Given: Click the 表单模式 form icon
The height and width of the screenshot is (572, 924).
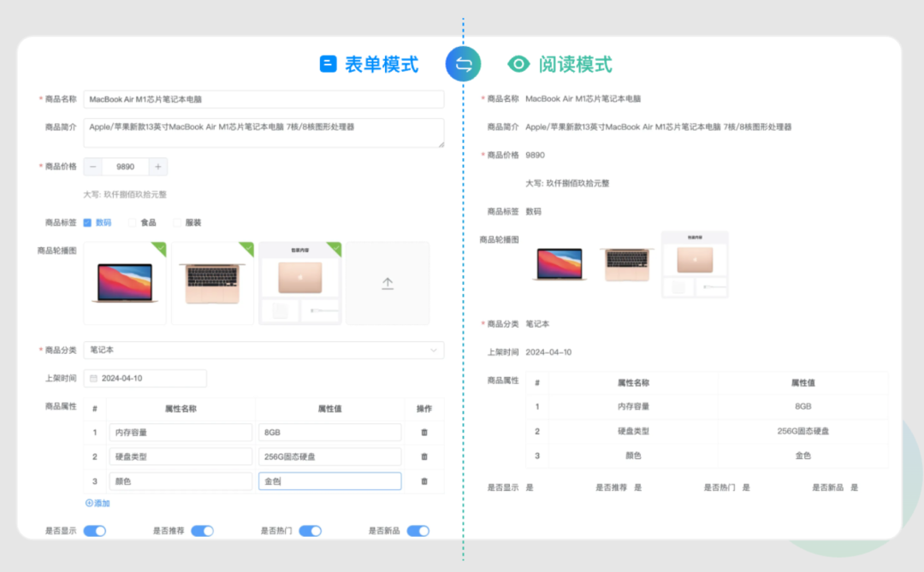Looking at the screenshot, I should coord(329,63).
